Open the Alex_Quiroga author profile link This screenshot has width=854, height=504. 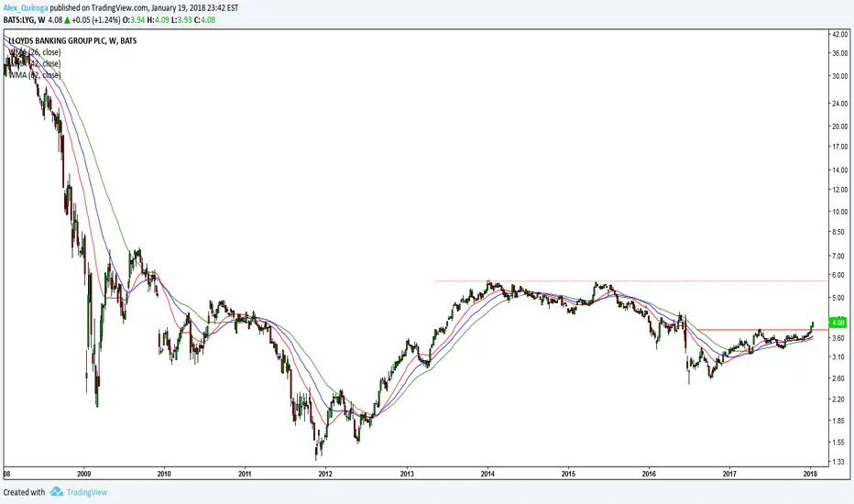pyautogui.click(x=26, y=8)
